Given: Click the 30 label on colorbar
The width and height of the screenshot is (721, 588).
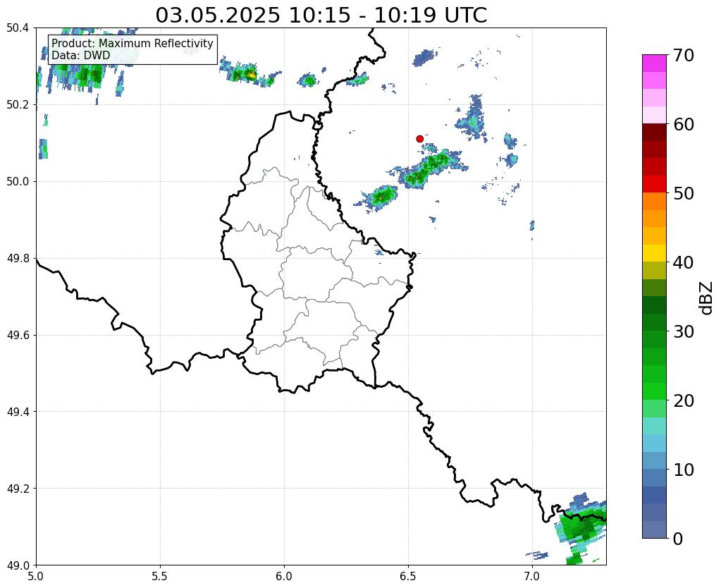Looking at the screenshot, I should click(x=683, y=331).
